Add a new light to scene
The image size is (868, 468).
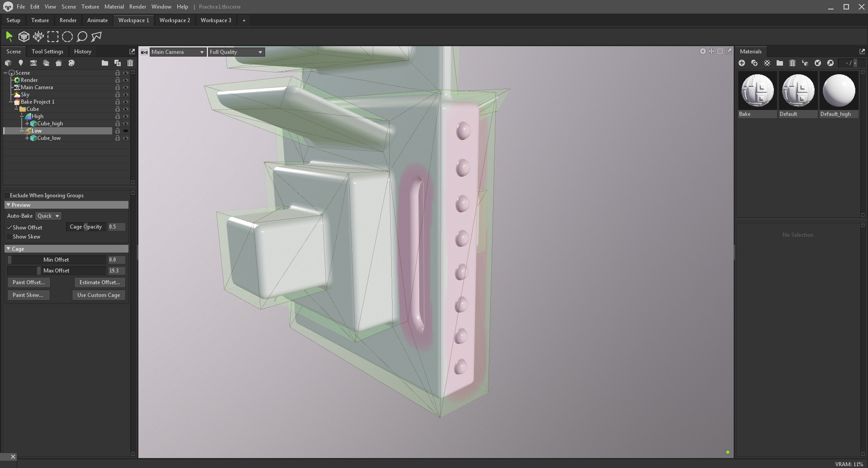point(21,63)
